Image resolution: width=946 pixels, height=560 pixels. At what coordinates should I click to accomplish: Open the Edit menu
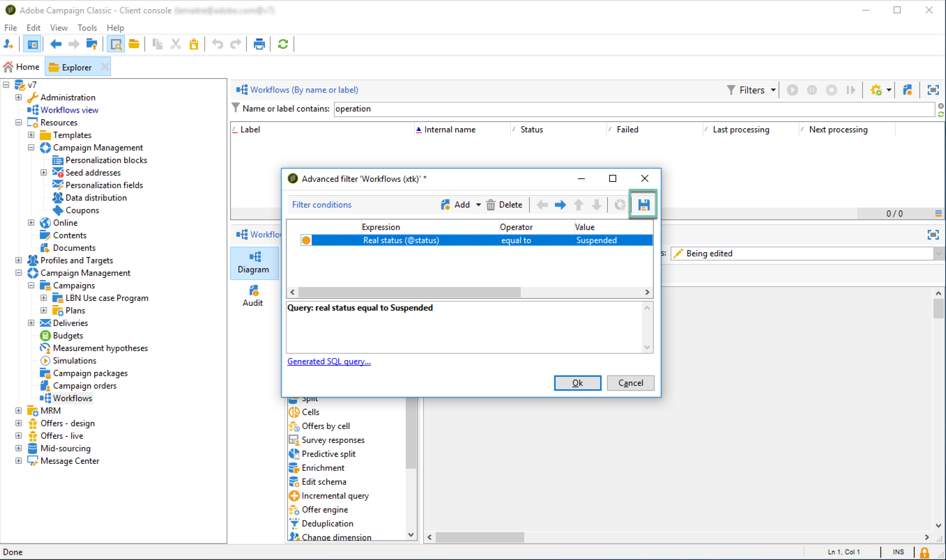click(33, 28)
